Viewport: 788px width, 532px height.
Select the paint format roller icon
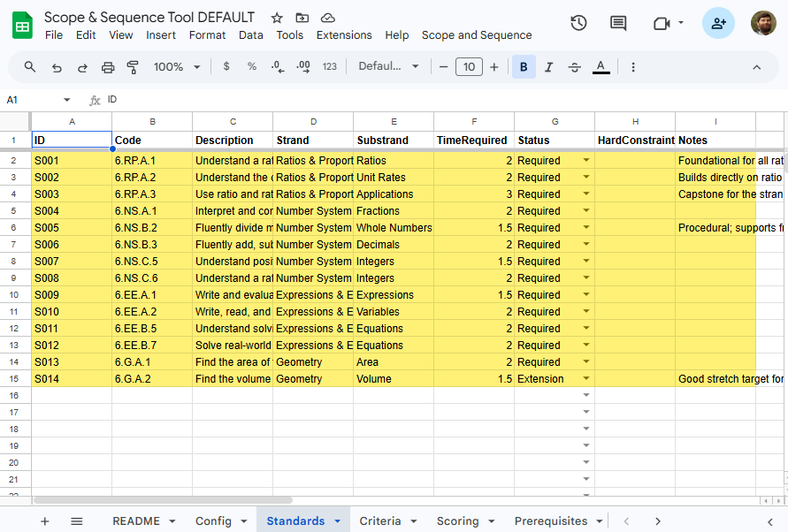tap(134, 67)
